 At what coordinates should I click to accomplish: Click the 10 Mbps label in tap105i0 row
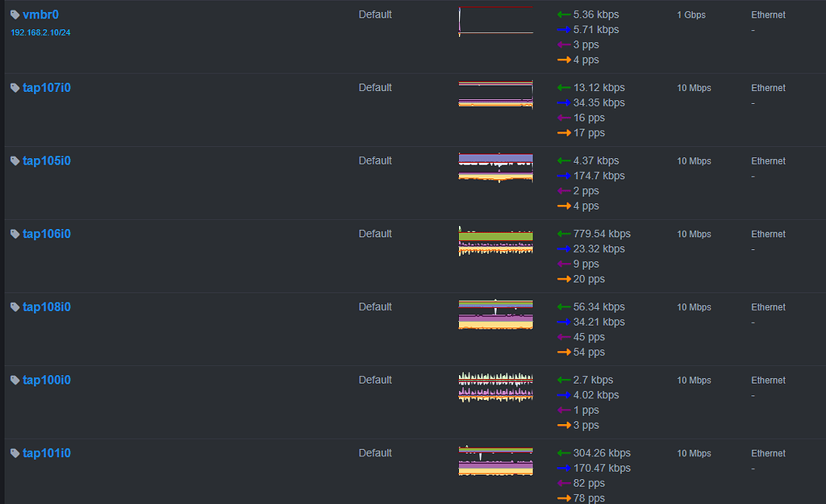tap(694, 160)
